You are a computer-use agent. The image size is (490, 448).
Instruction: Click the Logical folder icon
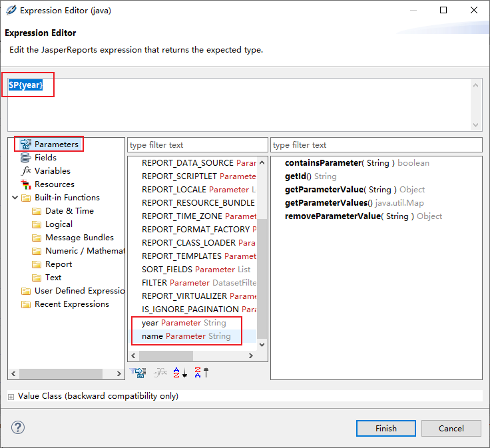point(37,224)
